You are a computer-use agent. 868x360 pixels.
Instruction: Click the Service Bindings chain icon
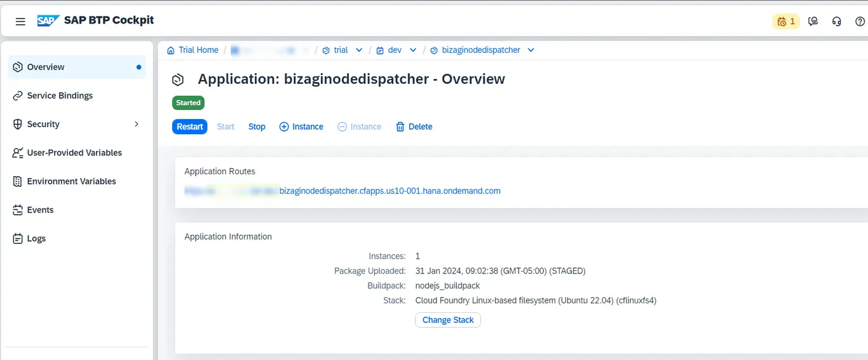(18, 95)
